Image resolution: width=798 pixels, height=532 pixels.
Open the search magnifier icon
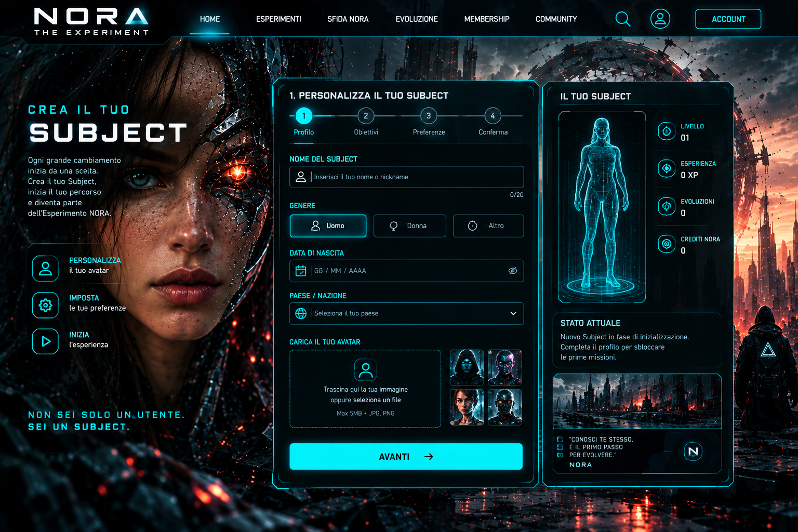pyautogui.click(x=622, y=19)
